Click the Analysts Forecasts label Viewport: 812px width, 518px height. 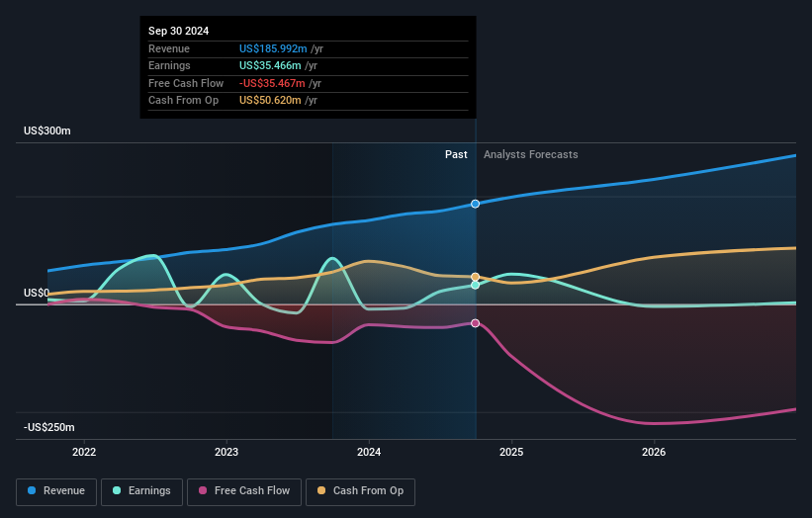(531, 154)
